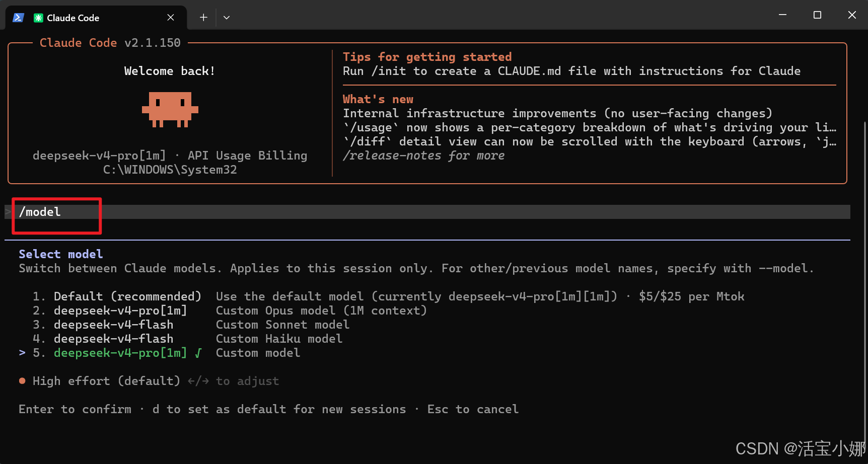Viewport: 868px width, 464px height.
Task: Click the /usage per-category breakdown line
Action: [x=589, y=127]
